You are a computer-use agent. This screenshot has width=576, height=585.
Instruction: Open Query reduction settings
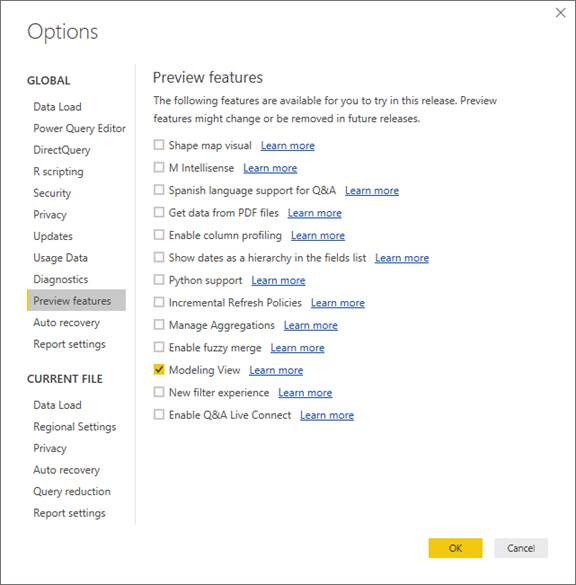[x=72, y=491]
